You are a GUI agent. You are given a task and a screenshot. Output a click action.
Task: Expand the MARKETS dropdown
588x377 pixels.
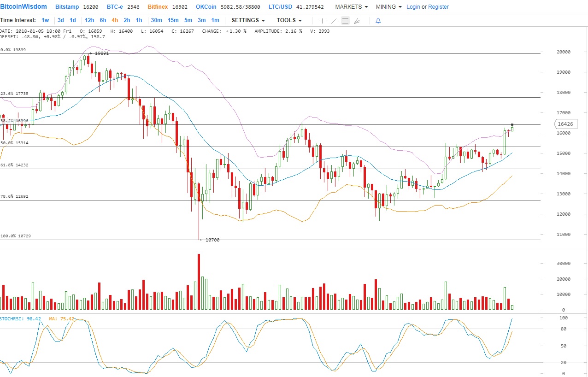[351, 7]
